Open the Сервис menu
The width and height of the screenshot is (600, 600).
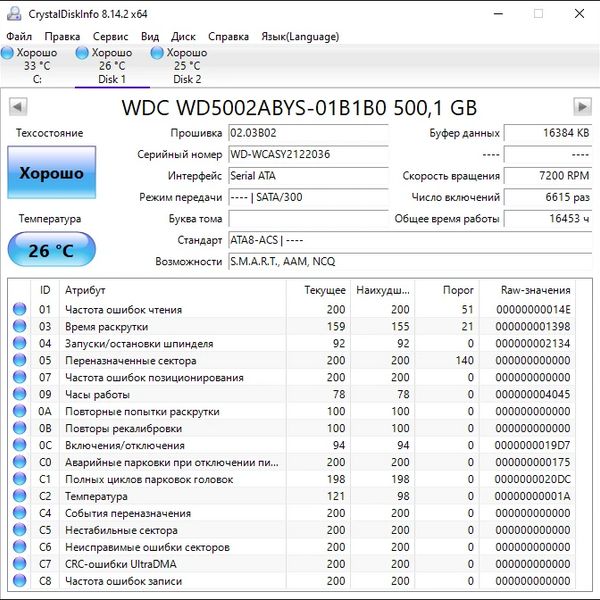tap(110, 36)
